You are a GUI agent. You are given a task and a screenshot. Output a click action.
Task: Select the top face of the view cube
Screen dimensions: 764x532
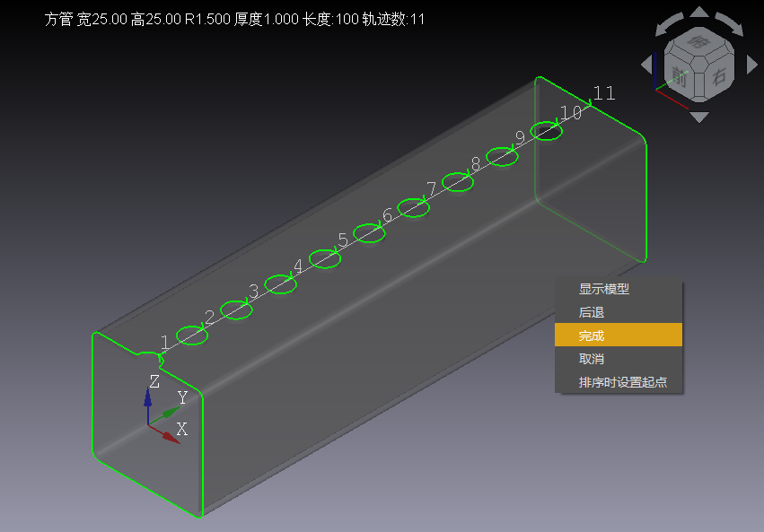[x=698, y=40]
